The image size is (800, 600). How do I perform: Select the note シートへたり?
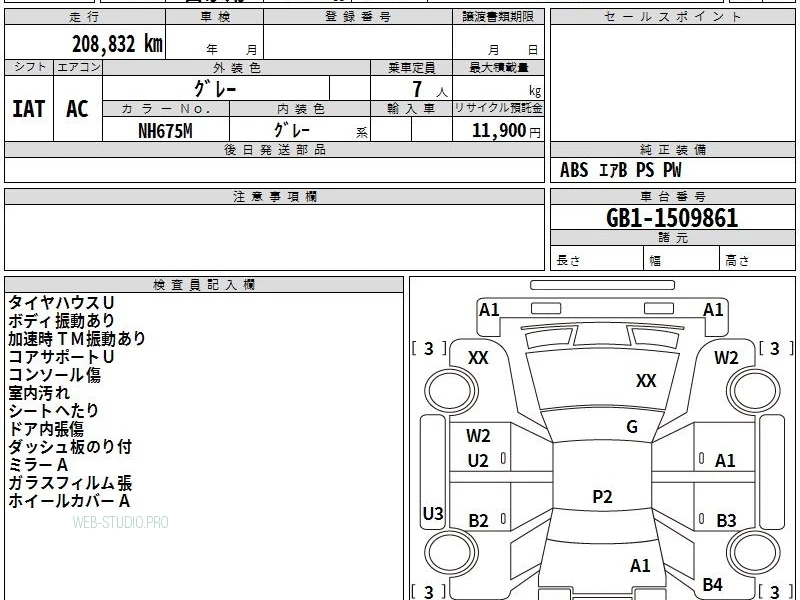[x=53, y=411]
